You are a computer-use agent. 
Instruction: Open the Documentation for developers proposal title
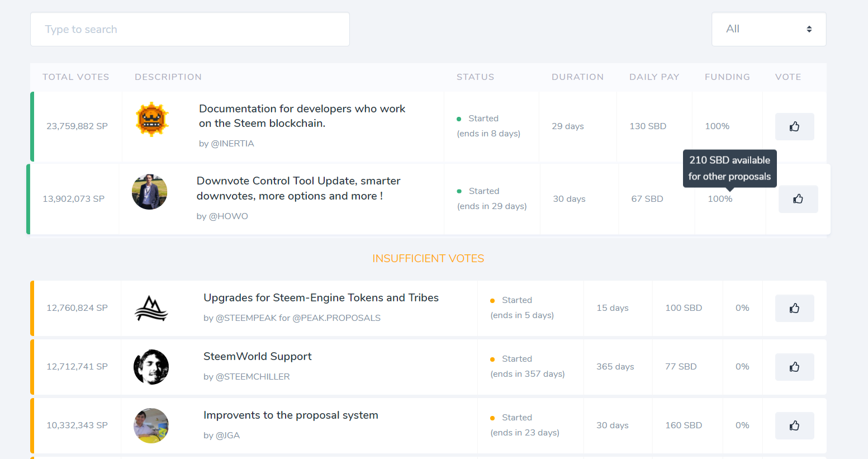coord(302,116)
